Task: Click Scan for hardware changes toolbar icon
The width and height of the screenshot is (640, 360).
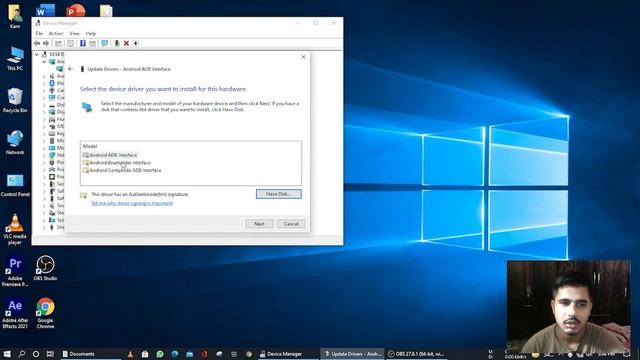Action: click(x=105, y=43)
